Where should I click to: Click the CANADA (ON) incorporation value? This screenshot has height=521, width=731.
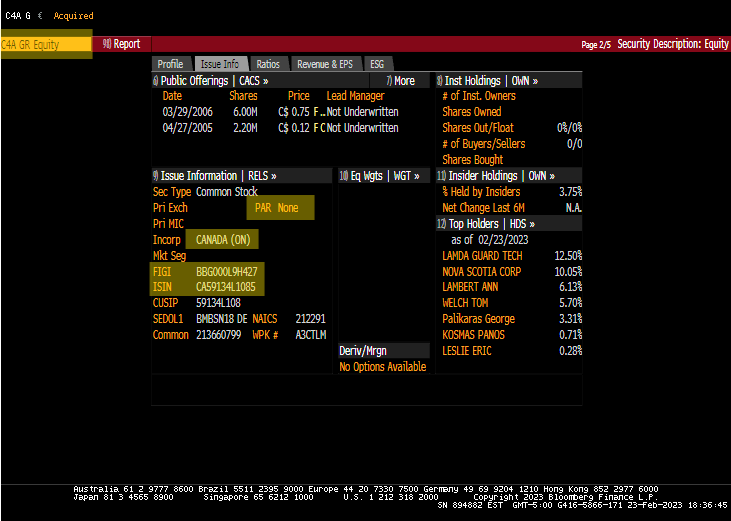(x=222, y=240)
